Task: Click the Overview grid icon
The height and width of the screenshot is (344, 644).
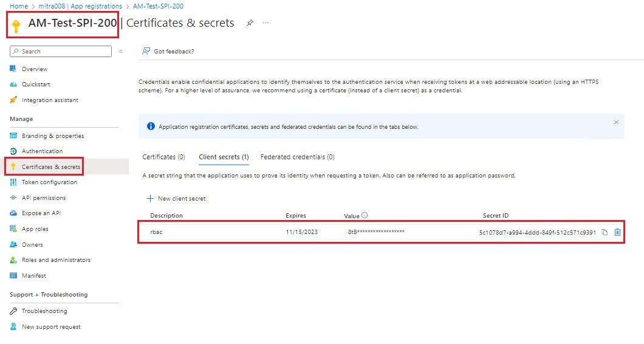Action: point(13,69)
